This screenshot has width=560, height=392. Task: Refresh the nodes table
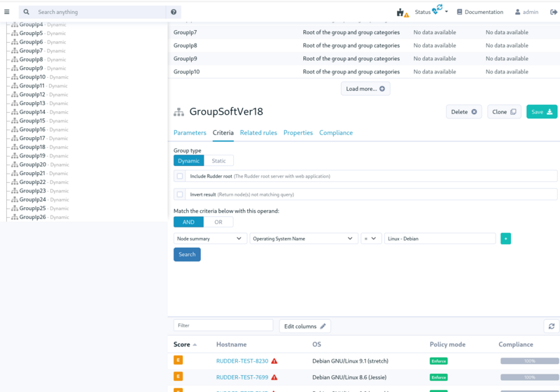coord(552,326)
